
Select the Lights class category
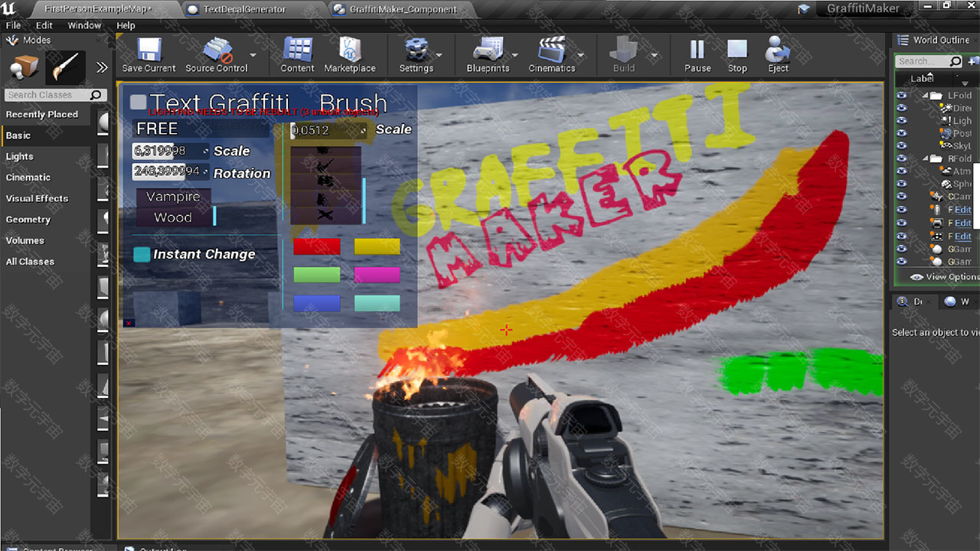[x=20, y=156]
